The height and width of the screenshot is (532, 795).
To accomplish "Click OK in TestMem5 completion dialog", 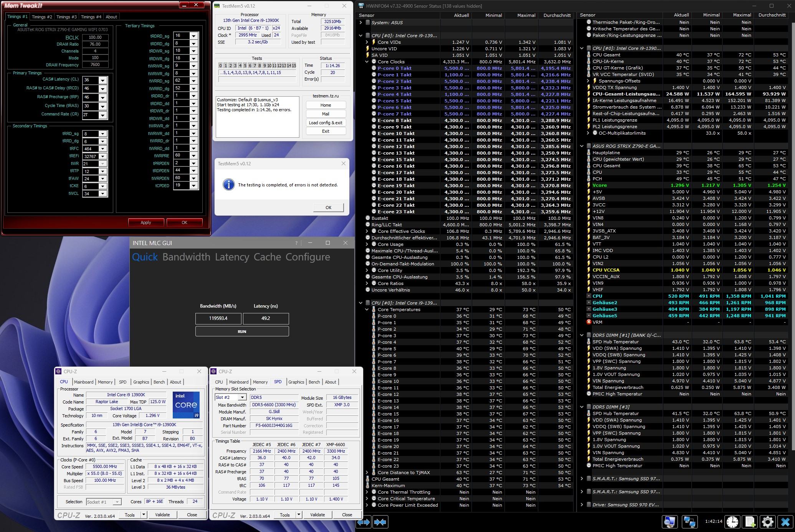I will tap(328, 208).
